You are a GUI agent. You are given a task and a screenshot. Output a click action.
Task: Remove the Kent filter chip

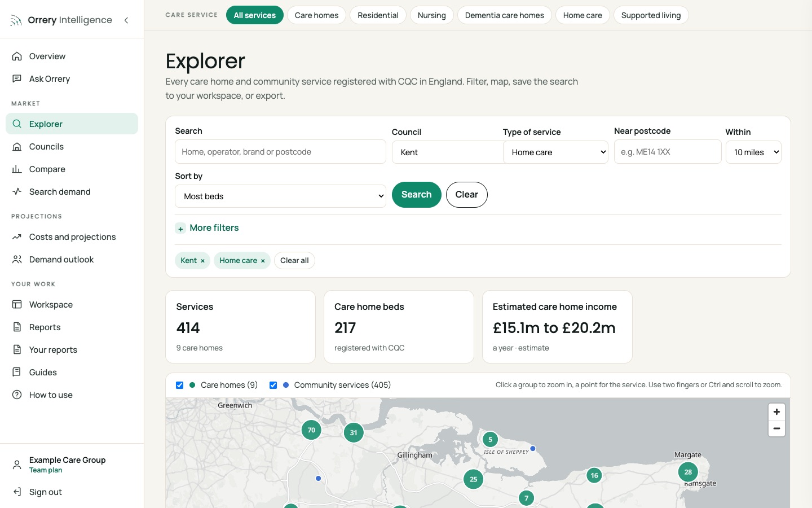coord(202,261)
